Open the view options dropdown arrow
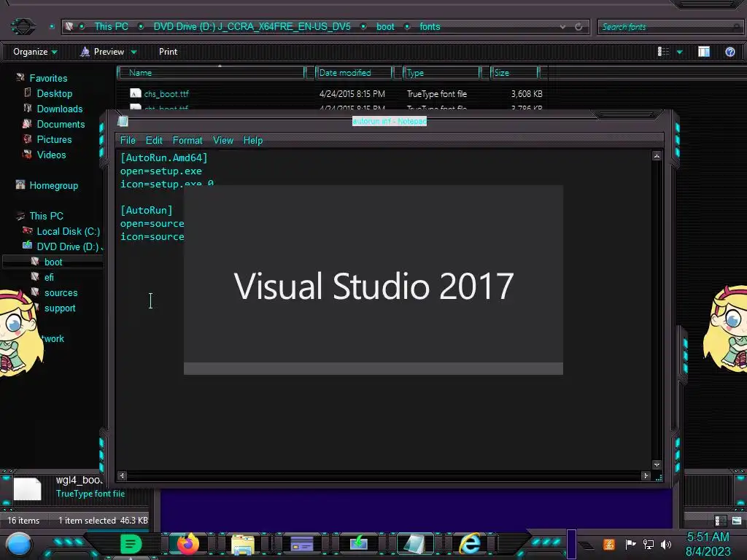Screen dimensions: 747x560 click(679, 52)
